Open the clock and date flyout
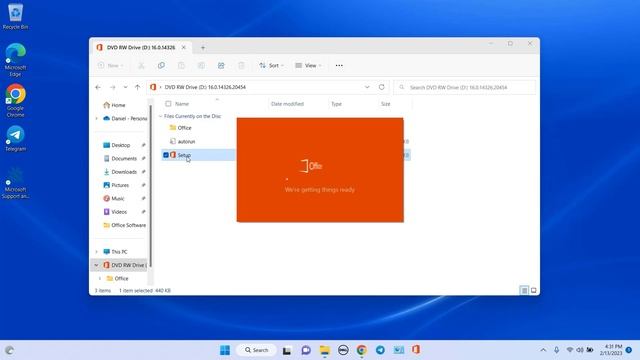The image size is (640, 360). tap(611, 350)
